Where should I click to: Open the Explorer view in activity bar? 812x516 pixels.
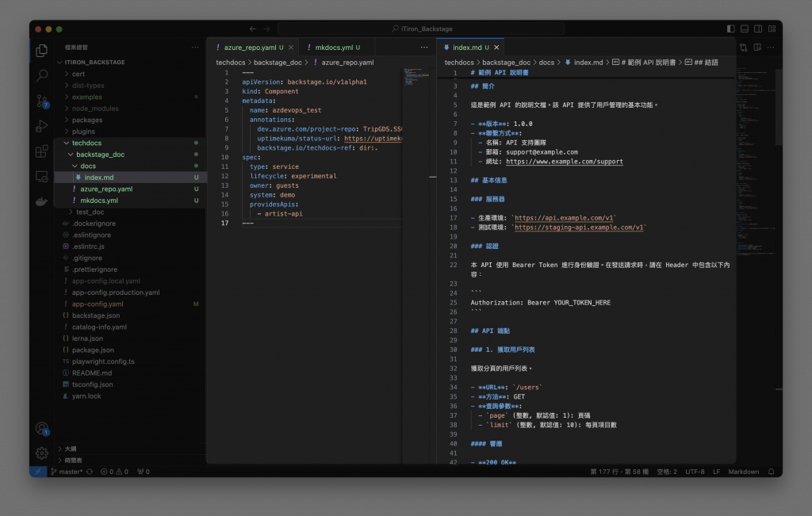click(42, 50)
